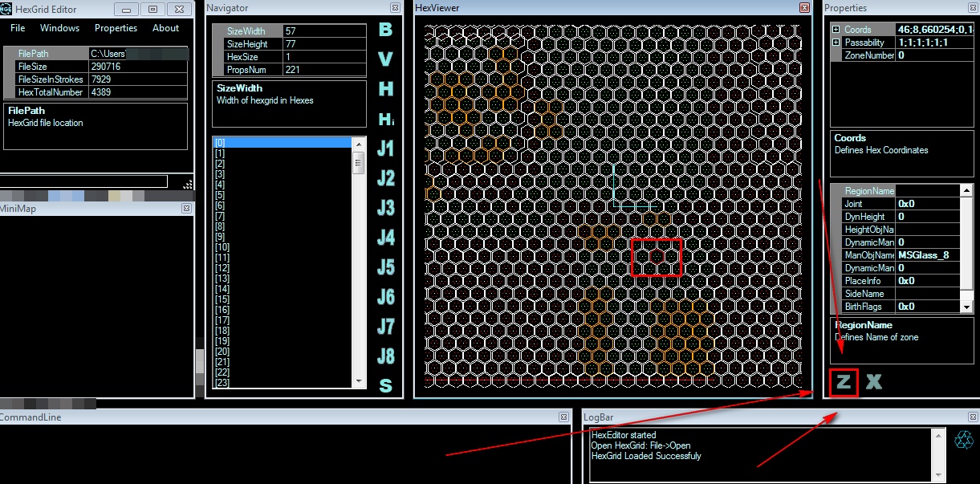
Task: Close the Properties panel
Action: tap(974, 7)
